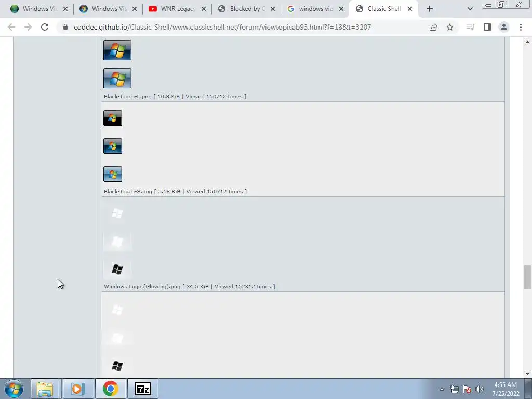Open top black Black-Touch-S button image

point(113,118)
